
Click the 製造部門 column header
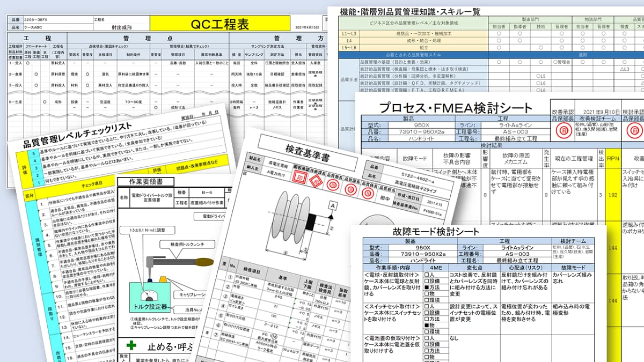point(529,19)
